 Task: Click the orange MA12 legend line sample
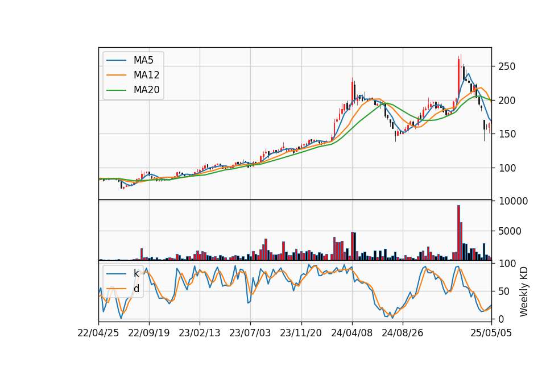coord(116,75)
